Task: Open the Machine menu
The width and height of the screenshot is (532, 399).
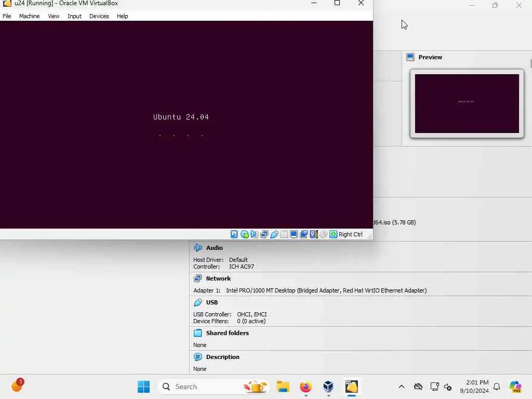Action: coord(29,16)
